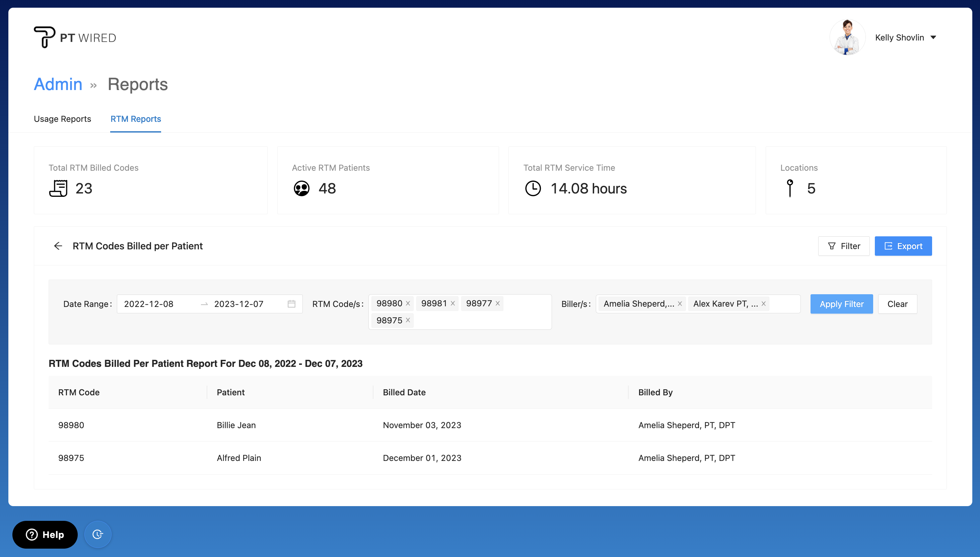980x557 pixels.
Task: Select the RTM Reports tab
Action: click(x=135, y=119)
